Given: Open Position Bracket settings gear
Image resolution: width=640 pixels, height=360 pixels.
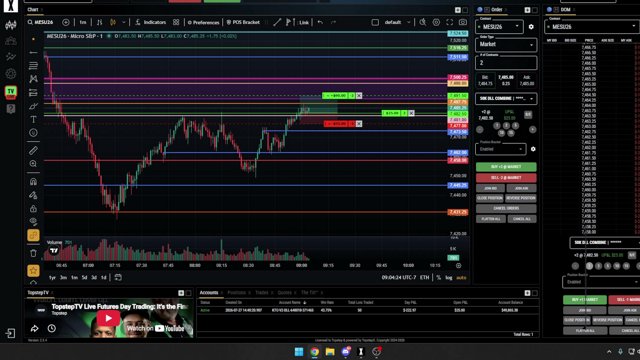Looking at the screenshot, I should tap(533, 149).
